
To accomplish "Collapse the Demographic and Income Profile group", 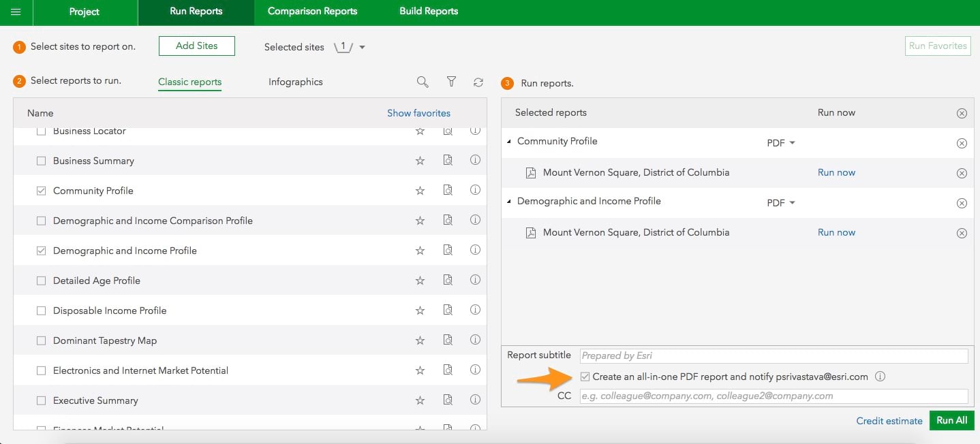I will tap(509, 202).
